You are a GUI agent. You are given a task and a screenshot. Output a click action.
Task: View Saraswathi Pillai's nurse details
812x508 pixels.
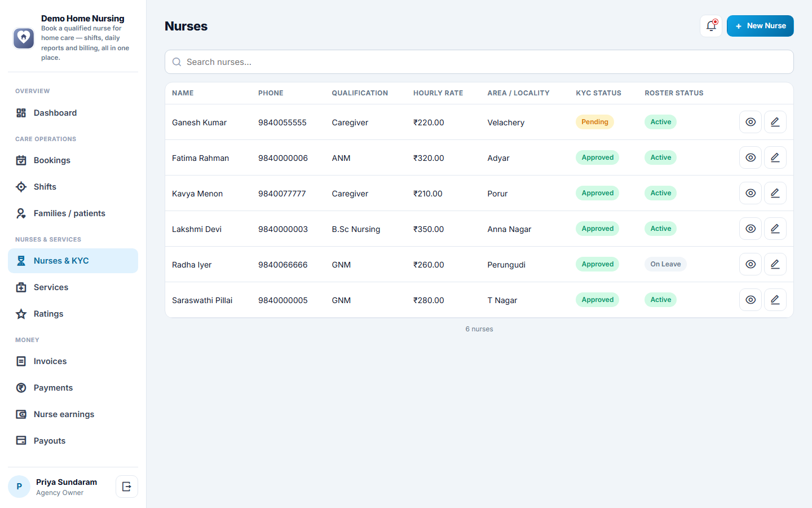coord(751,300)
